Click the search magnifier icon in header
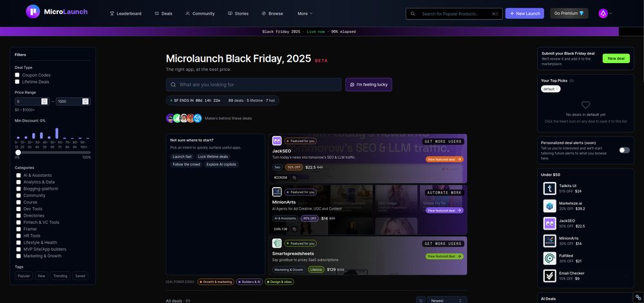This screenshot has height=303, width=644. (413, 14)
